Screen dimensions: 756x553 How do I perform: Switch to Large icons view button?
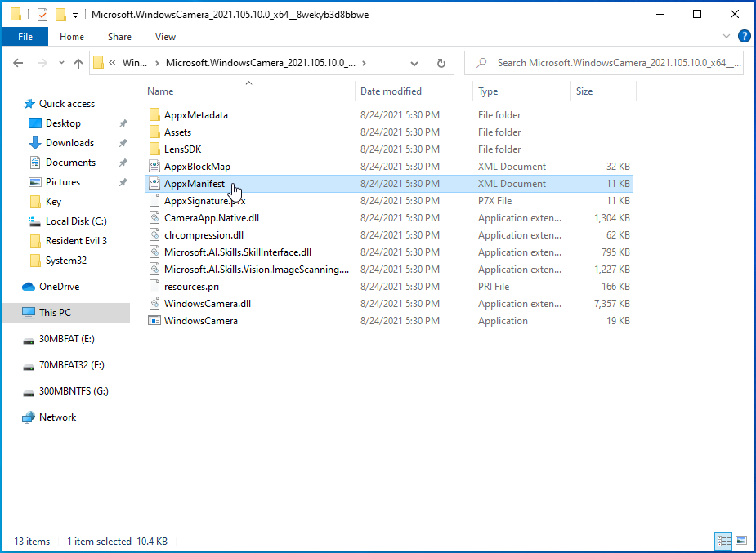point(741,541)
